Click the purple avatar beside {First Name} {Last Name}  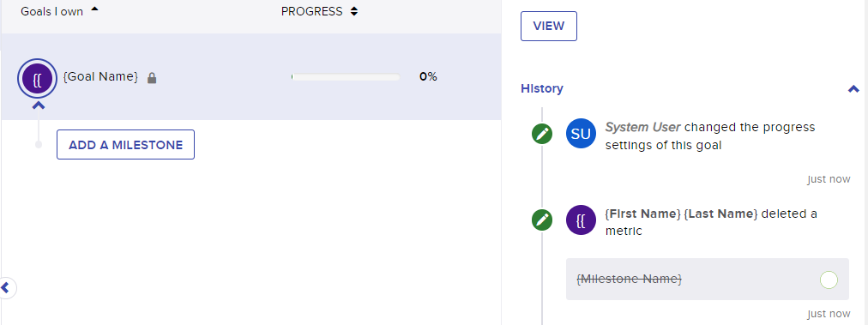pos(581,220)
